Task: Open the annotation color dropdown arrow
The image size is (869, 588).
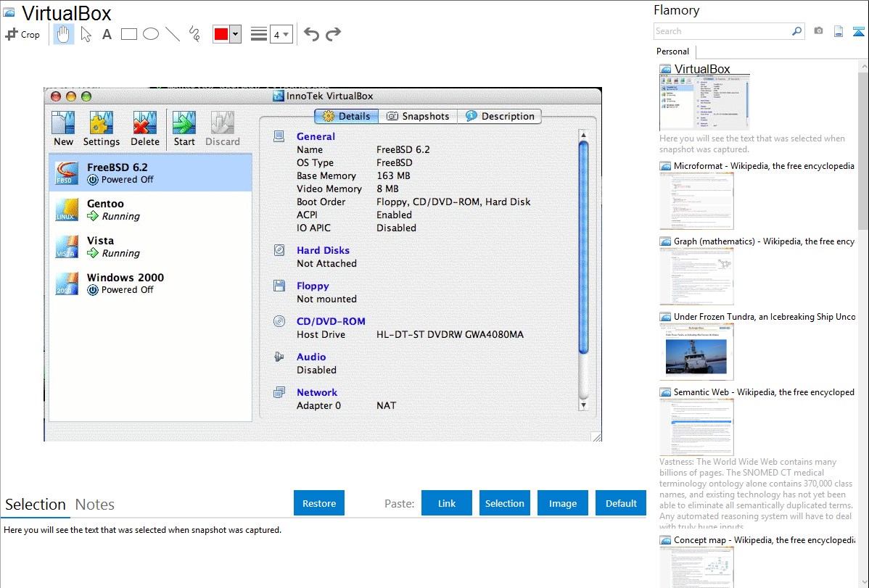Action: (236, 34)
